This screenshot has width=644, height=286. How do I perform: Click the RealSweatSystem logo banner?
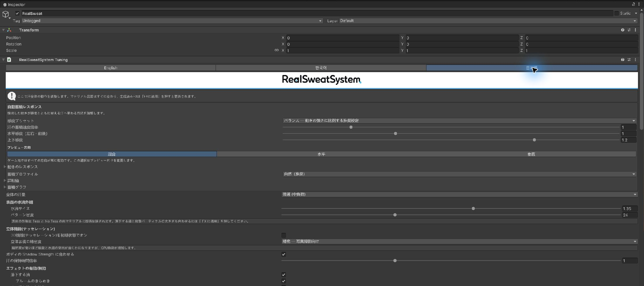322,80
